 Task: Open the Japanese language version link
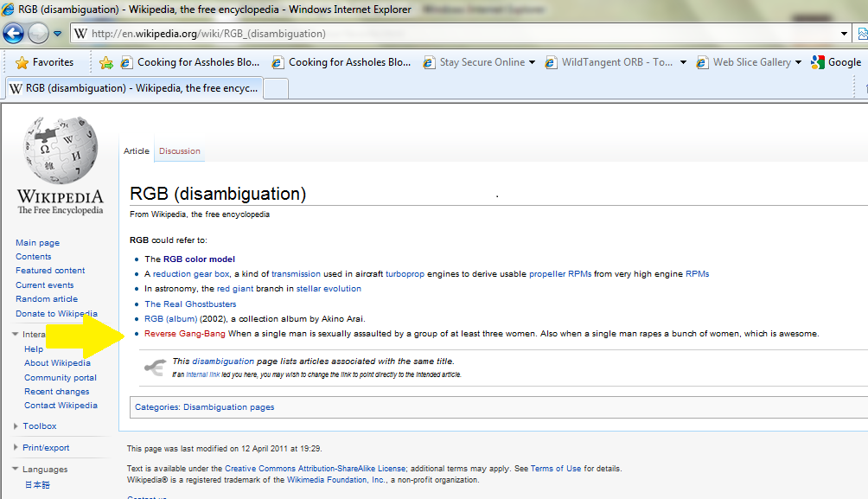(x=37, y=484)
